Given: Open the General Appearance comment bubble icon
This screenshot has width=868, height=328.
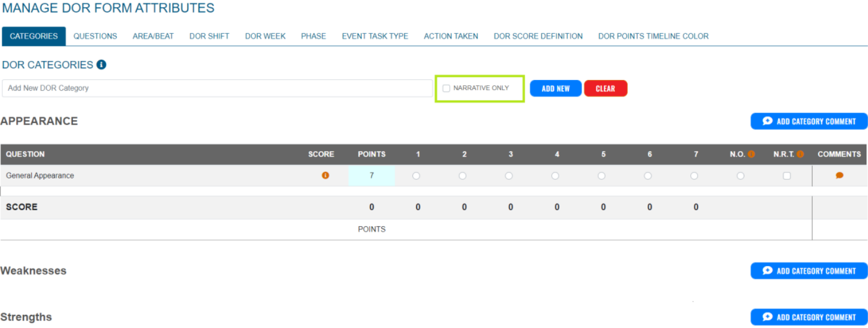Looking at the screenshot, I should pos(839,176).
